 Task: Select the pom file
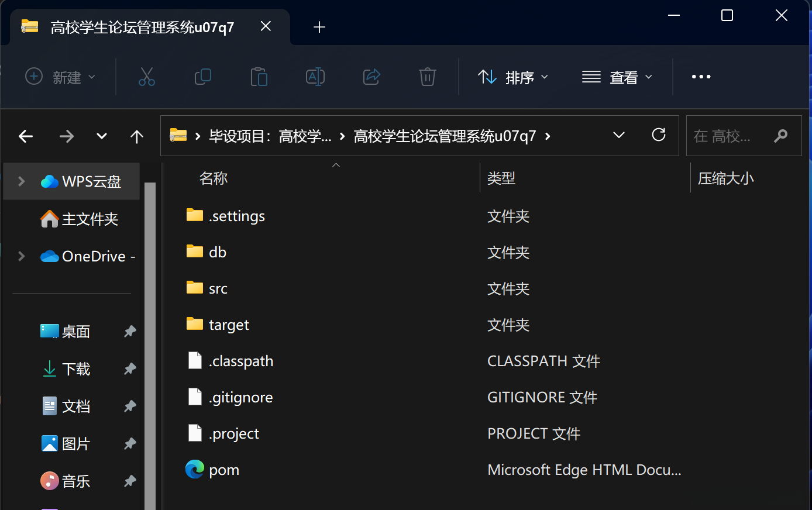click(224, 470)
